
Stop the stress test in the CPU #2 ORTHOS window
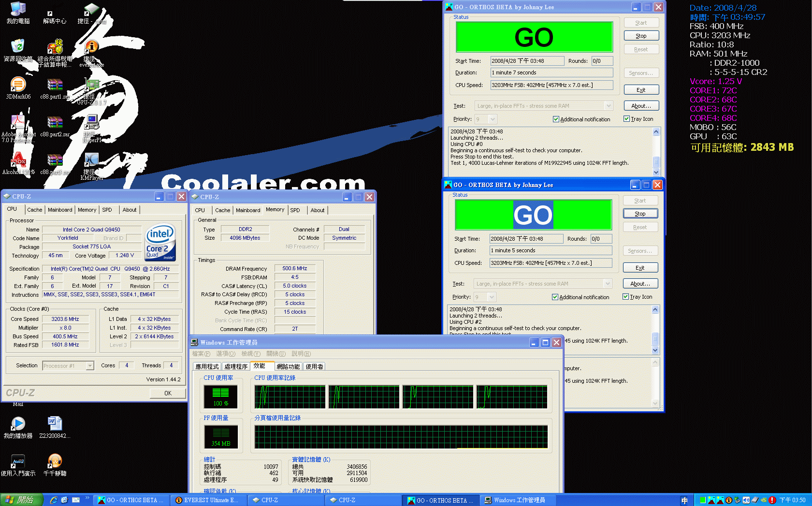pyautogui.click(x=640, y=214)
